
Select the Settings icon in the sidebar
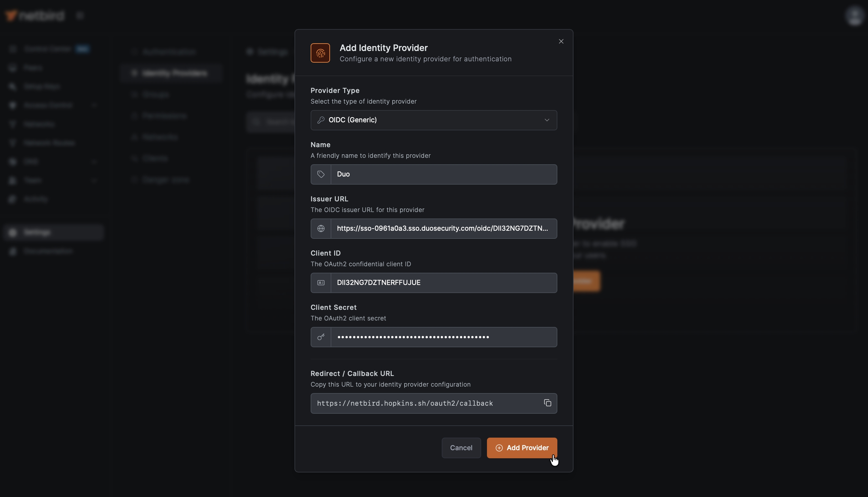[12, 232]
